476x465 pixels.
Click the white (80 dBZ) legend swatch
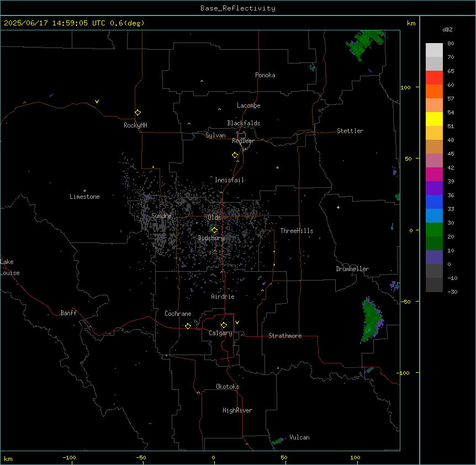pyautogui.click(x=434, y=50)
